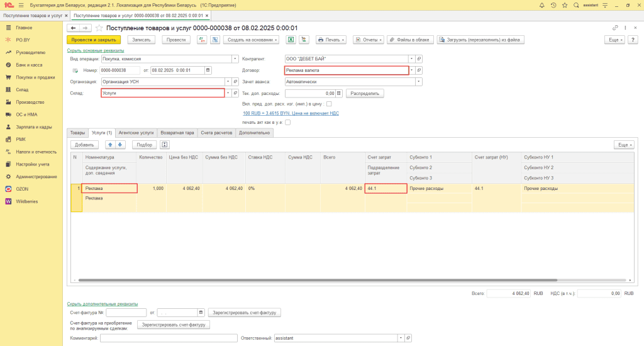Viewport: 644px width, 346px height.
Task: Open the 100 RUB exchange rate link
Action: pyautogui.click(x=290, y=113)
